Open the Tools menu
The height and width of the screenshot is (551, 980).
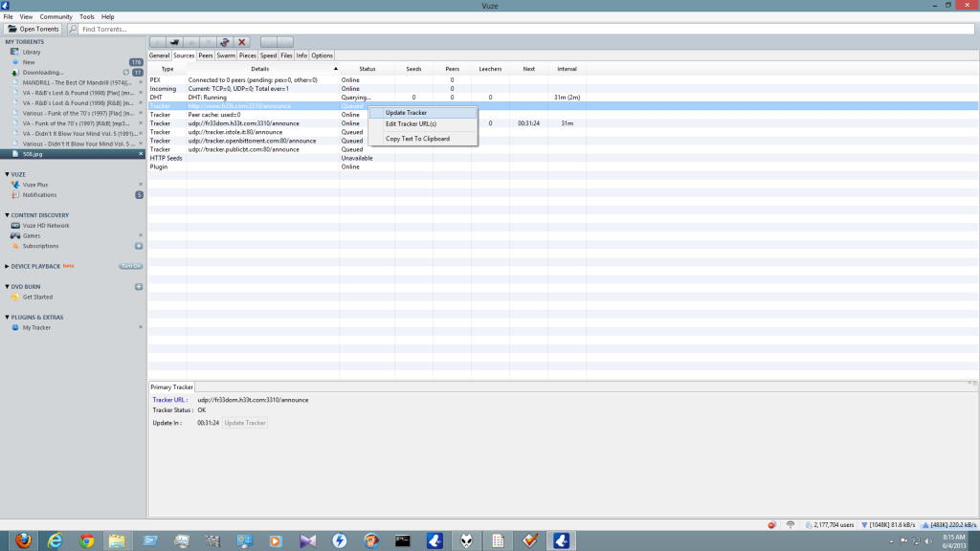pos(87,17)
